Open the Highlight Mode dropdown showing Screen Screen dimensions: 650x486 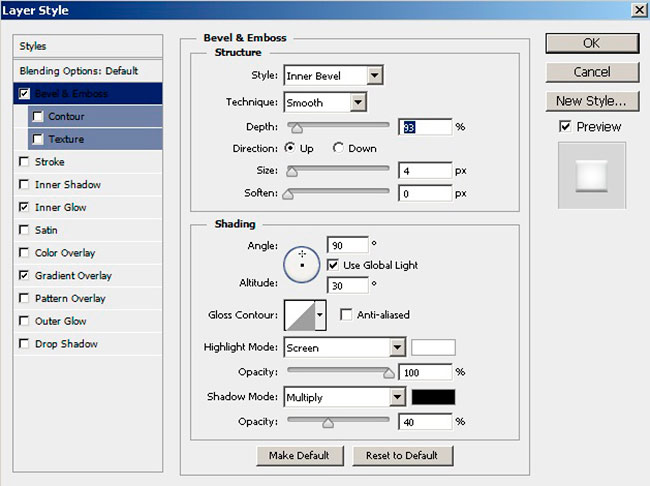(x=344, y=347)
